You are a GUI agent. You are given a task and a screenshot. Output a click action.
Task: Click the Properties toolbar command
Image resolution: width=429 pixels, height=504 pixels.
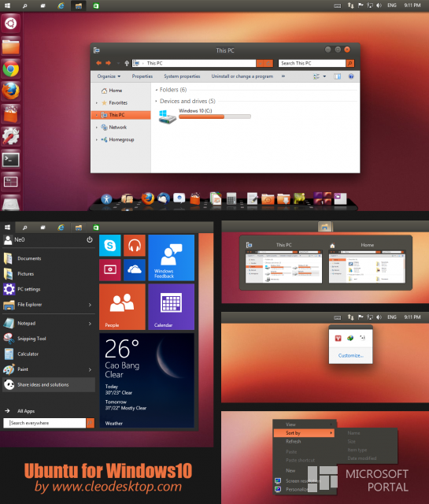click(x=142, y=76)
